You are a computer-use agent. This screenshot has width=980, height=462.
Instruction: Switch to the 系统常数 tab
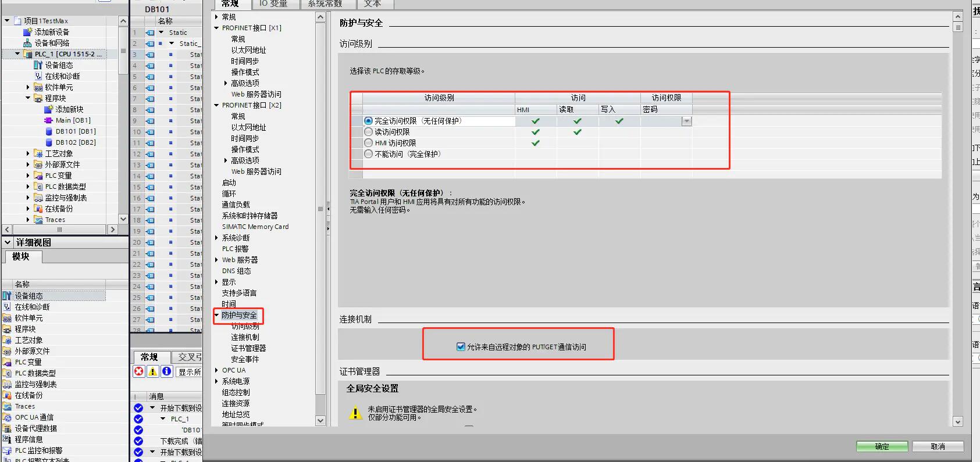pyautogui.click(x=325, y=4)
